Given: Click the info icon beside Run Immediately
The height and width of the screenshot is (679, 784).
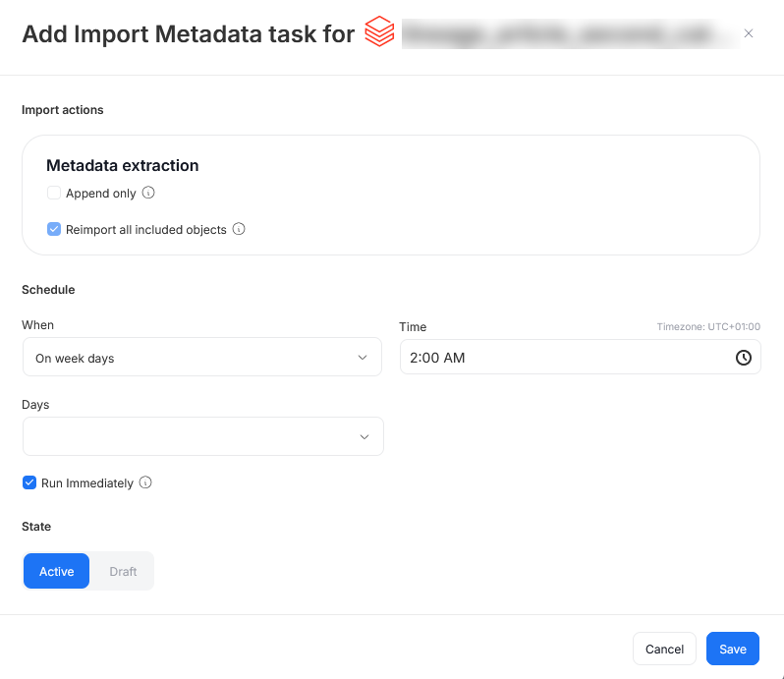Looking at the screenshot, I should point(145,482).
